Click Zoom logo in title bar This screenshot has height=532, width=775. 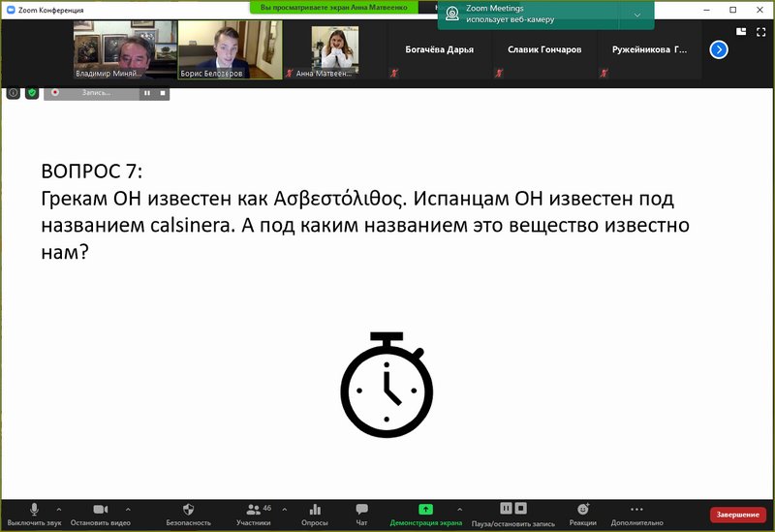(11, 10)
